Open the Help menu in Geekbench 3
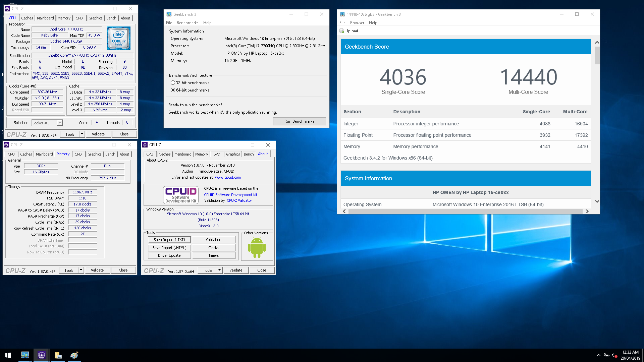Image resolution: width=644 pixels, height=362 pixels. [x=207, y=23]
